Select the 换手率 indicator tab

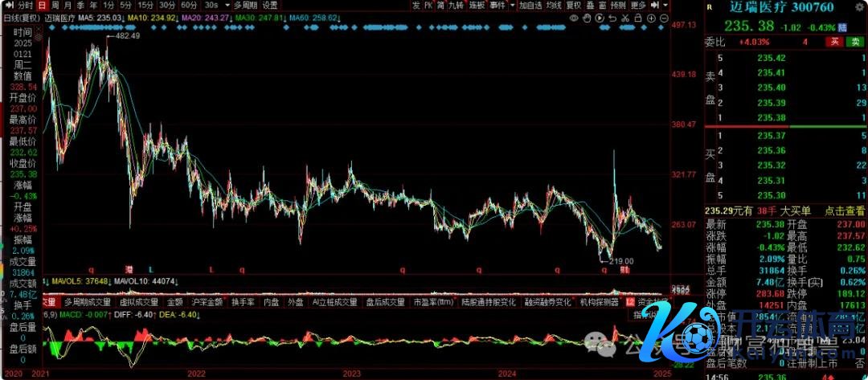[x=243, y=303]
